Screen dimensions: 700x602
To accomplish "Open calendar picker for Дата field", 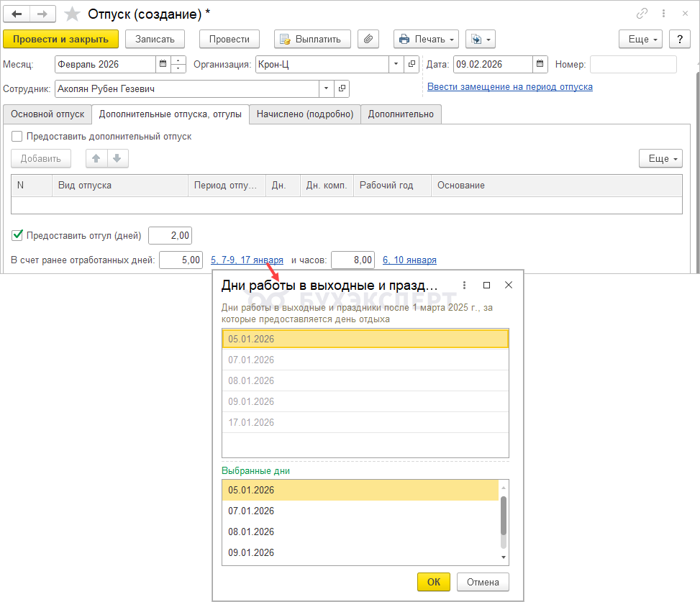I will pyautogui.click(x=540, y=64).
